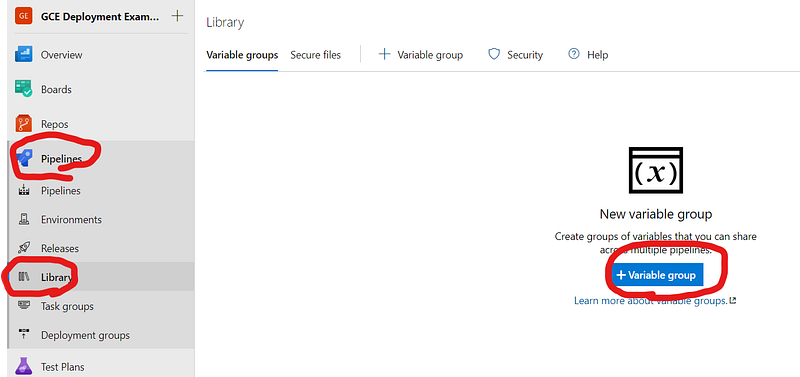
Task: Open Releases with the rocket icon
Action: [60, 248]
